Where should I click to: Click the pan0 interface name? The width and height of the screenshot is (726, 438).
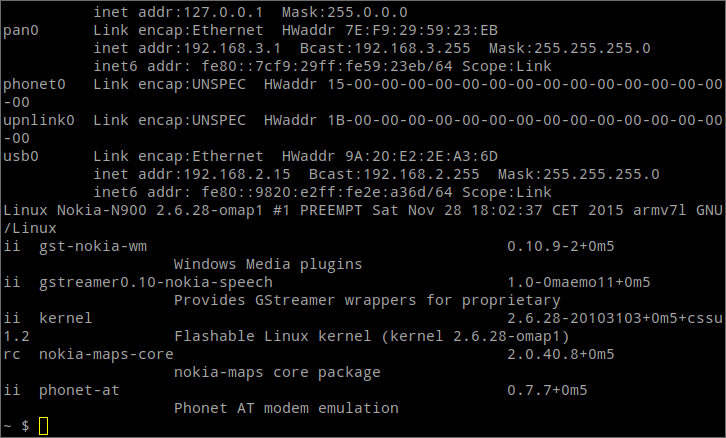(21, 31)
